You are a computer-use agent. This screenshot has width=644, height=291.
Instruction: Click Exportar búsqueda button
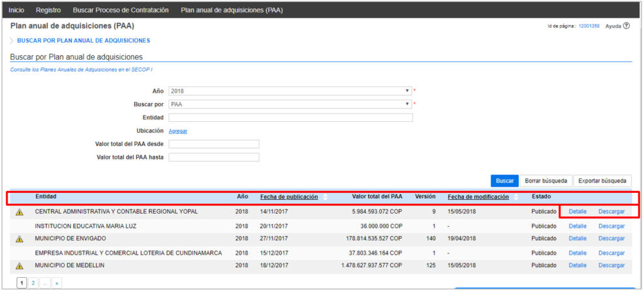click(x=602, y=181)
